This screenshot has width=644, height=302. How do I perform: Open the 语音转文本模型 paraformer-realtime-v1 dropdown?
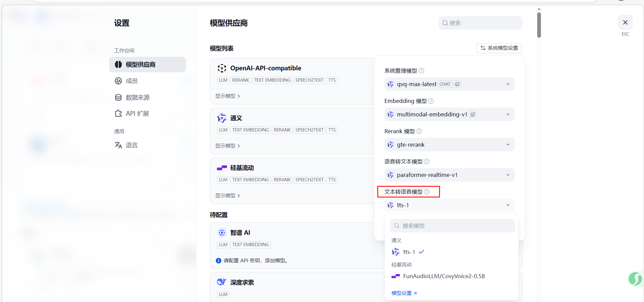tap(449, 175)
